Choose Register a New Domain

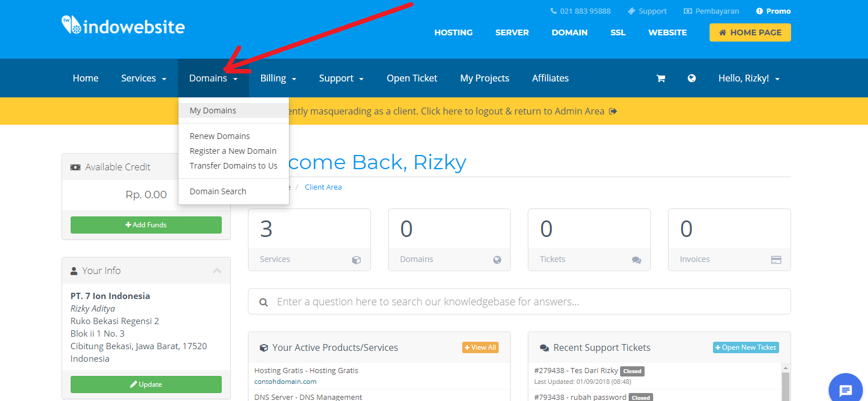233,151
